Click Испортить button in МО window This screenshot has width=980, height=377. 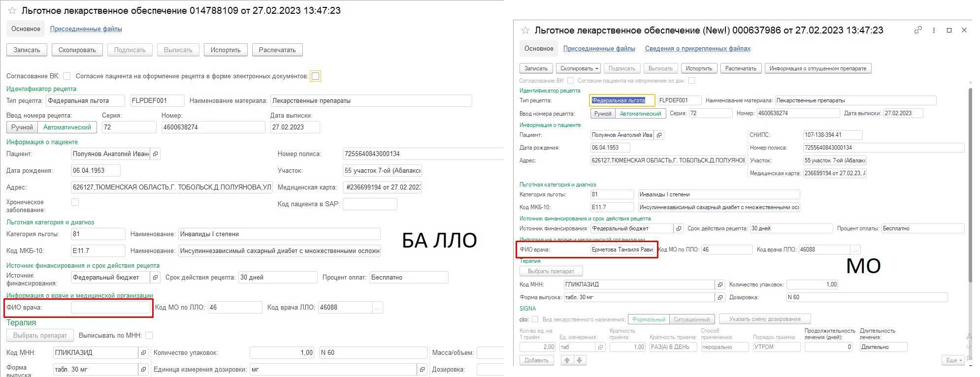click(x=699, y=68)
